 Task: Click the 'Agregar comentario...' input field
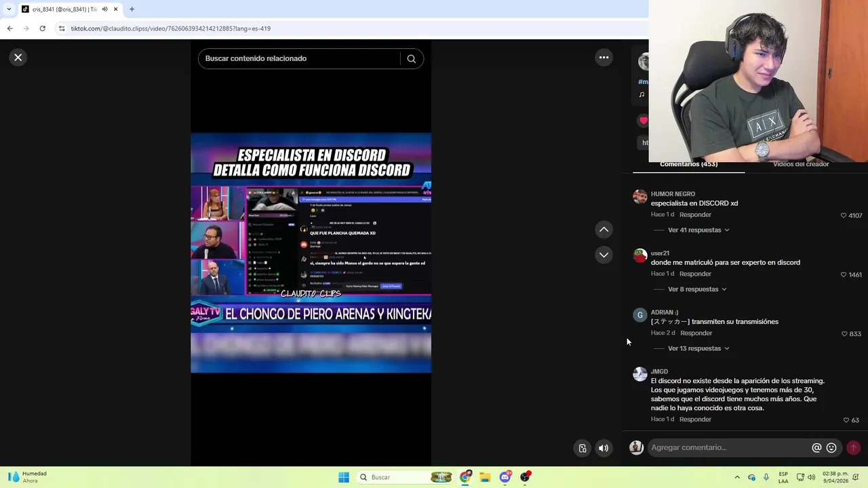tap(729, 448)
